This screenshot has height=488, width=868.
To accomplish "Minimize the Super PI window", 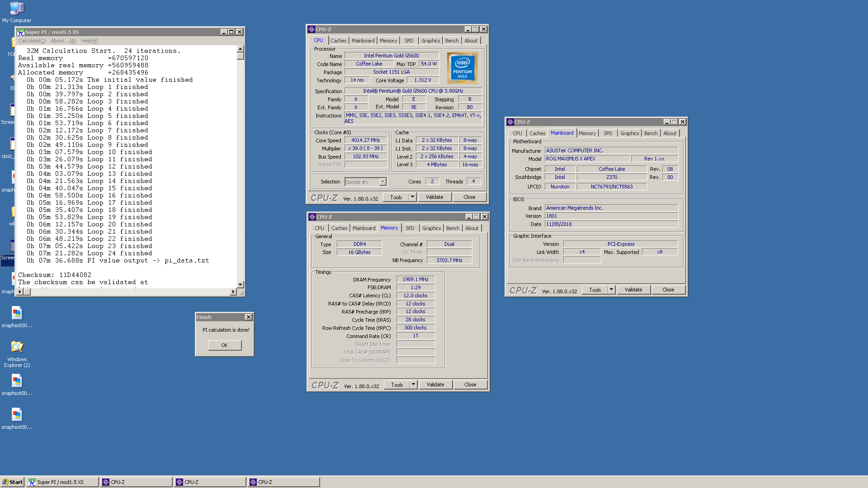I will pyautogui.click(x=223, y=32).
